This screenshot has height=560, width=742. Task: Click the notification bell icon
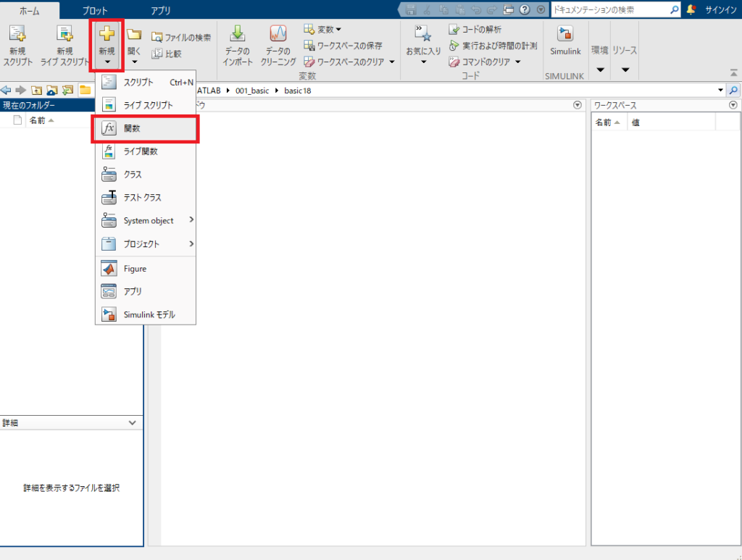pos(691,9)
